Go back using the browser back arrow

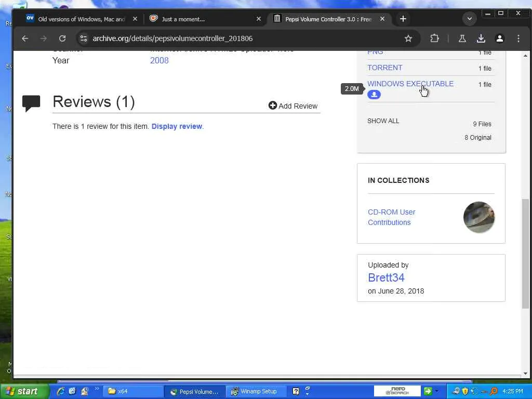pos(25,38)
